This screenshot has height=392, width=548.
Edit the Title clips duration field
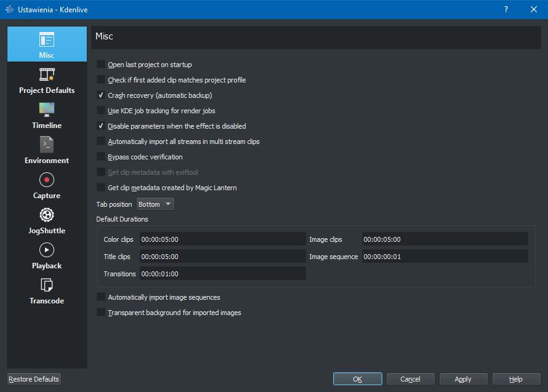click(223, 257)
